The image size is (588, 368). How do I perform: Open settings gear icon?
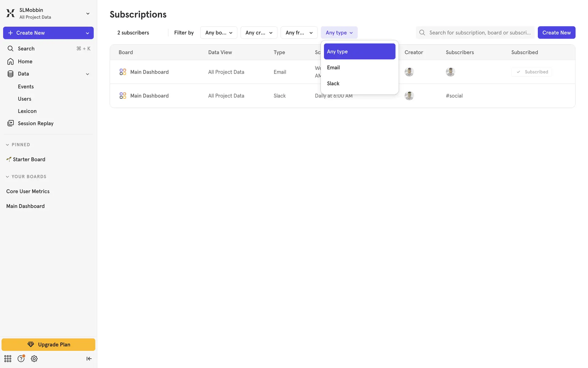[x=34, y=358]
